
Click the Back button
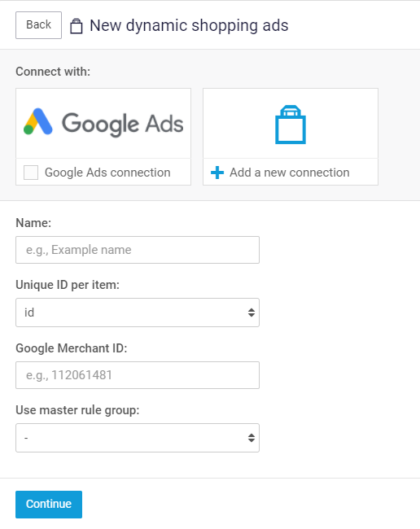pos(38,25)
